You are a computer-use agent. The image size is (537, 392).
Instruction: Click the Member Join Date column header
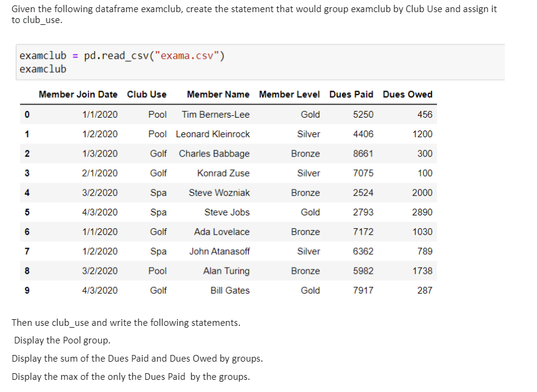point(78,95)
